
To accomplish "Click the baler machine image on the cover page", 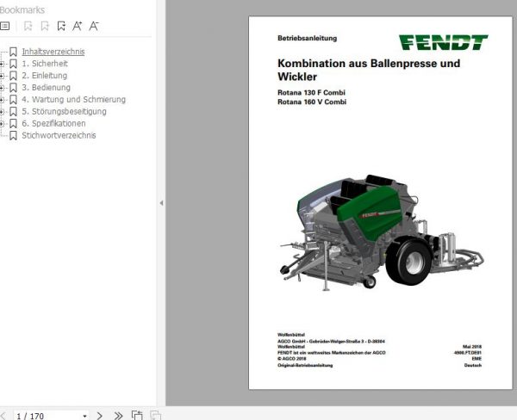I will [382, 232].
